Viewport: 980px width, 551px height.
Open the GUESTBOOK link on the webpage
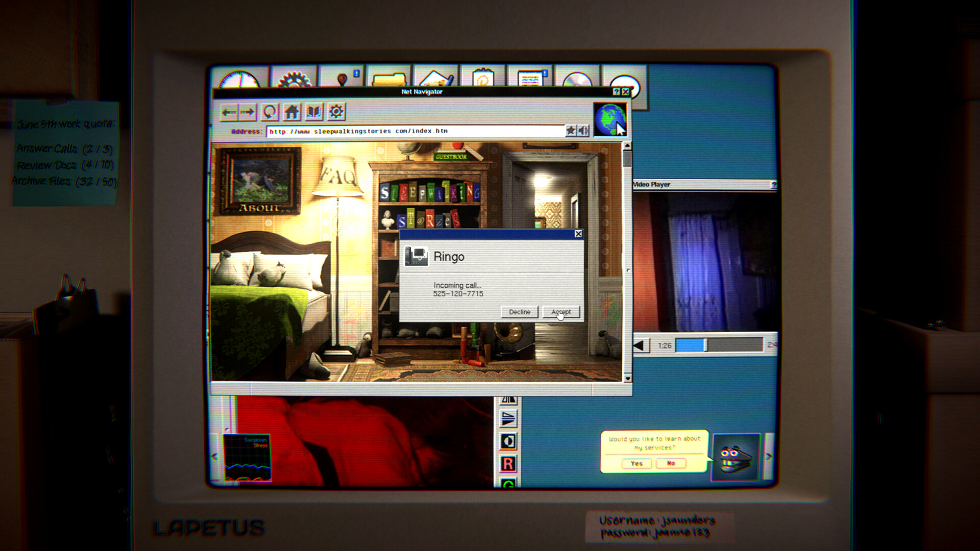[452, 157]
